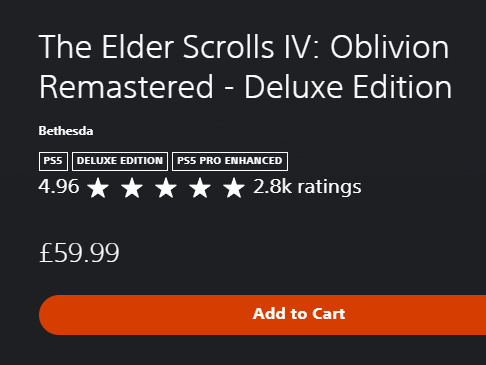Click the word Remastered in title
486x365 pixels.
pyautogui.click(x=126, y=87)
